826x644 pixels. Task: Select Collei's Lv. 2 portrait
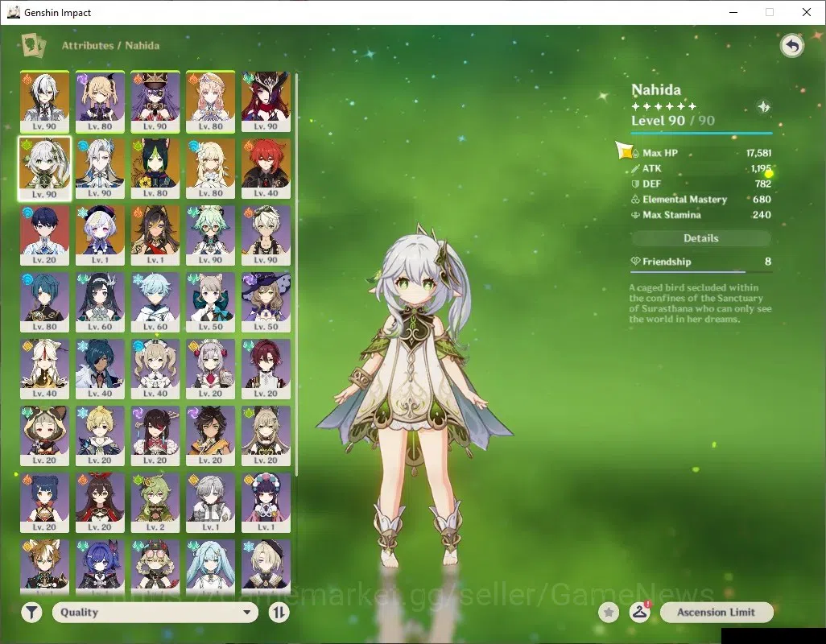point(155,502)
